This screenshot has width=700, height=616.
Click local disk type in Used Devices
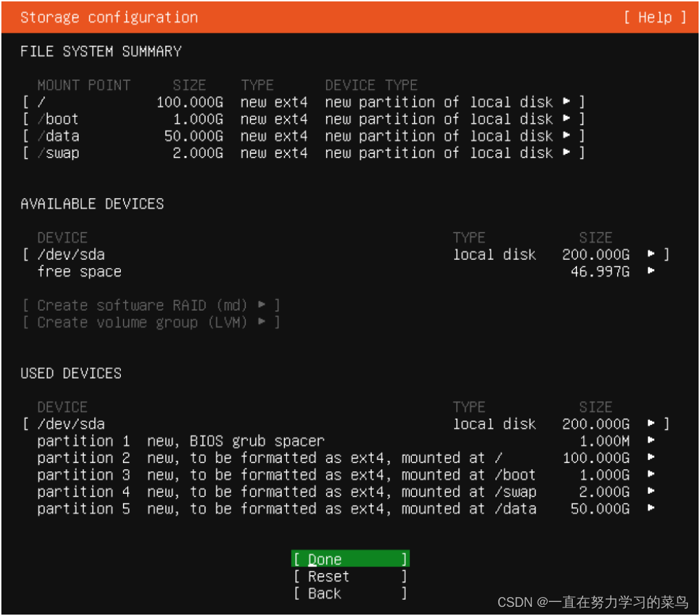[495, 424]
